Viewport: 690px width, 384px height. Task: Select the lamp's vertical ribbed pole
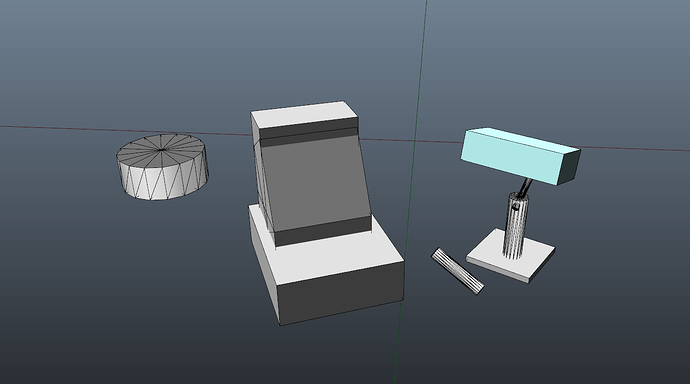pos(515,224)
